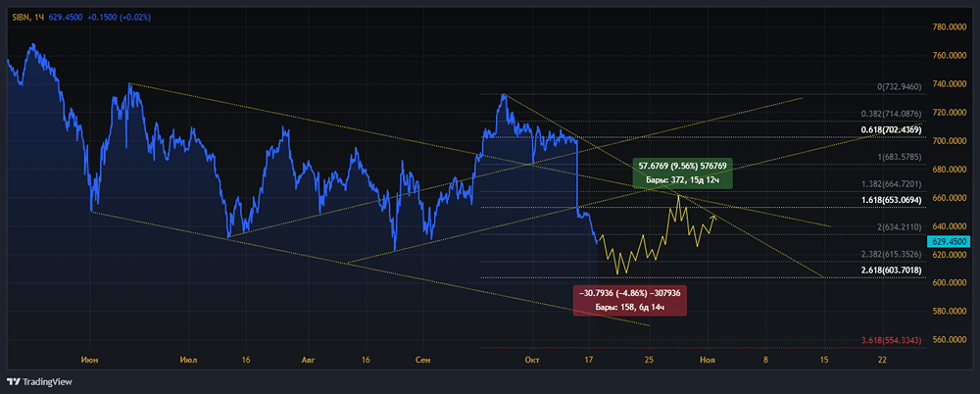Click Fibonacci level 1.382(664.7201)

coord(893,183)
